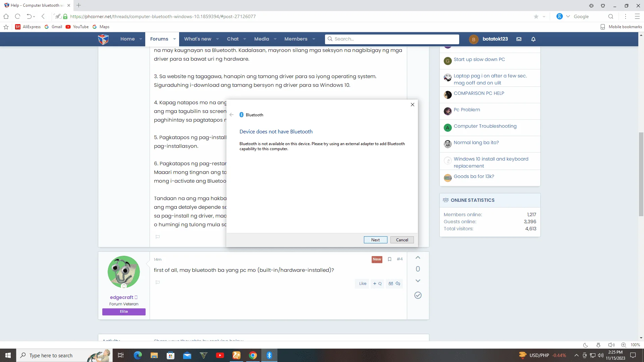Click the browser back arrow
Screen dimensions: 644x362
[x=43, y=16]
